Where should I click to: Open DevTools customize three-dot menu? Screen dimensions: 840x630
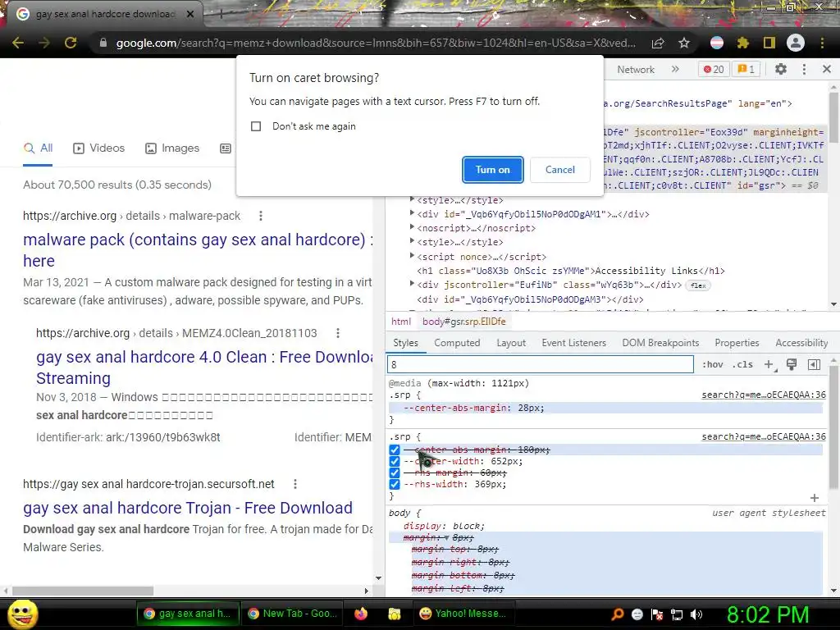point(804,69)
